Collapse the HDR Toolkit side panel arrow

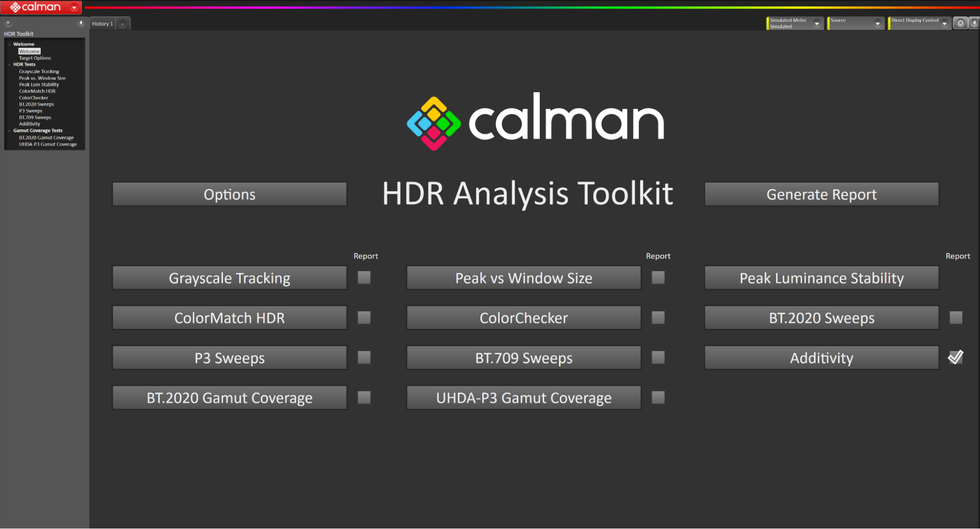(81, 23)
